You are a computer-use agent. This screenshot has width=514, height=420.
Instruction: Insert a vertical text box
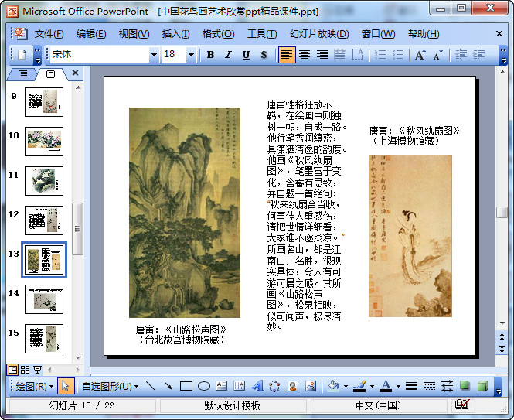tap(240, 386)
